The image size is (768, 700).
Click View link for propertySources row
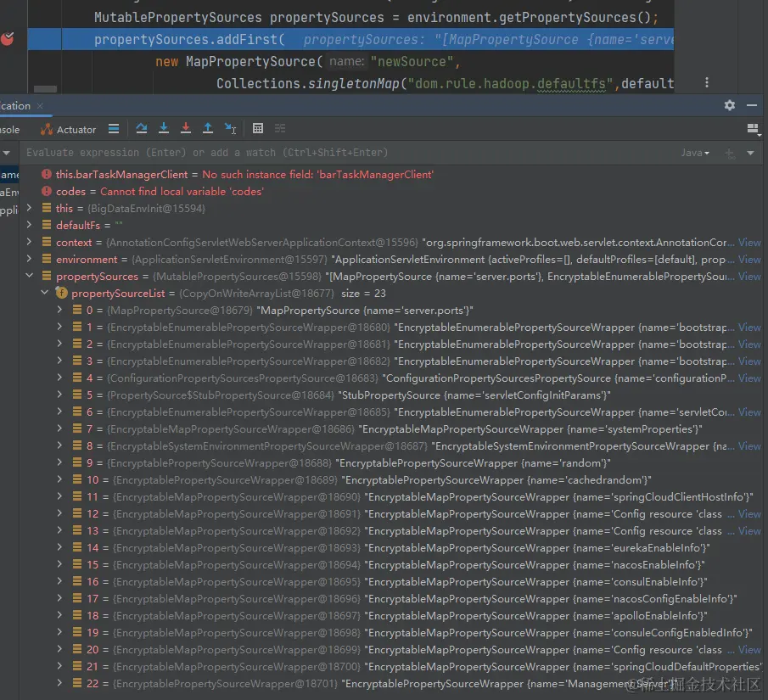pos(749,277)
